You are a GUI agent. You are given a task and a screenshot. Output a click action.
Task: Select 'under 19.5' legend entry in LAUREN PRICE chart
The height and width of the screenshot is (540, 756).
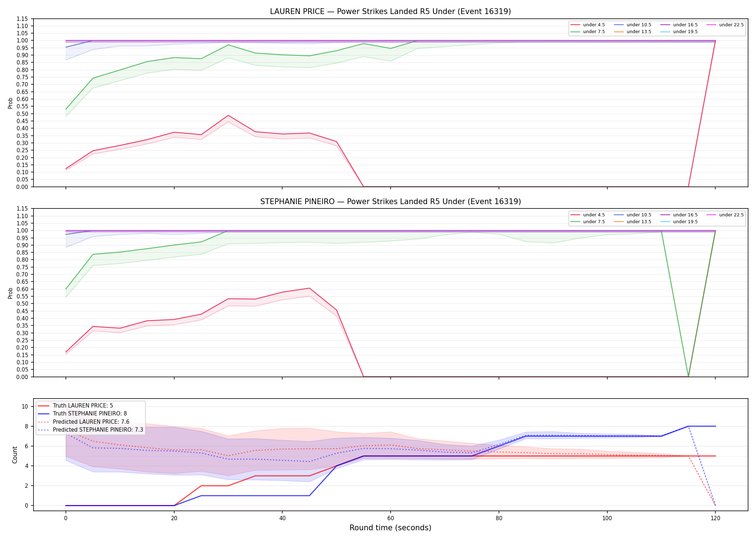[679, 32]
